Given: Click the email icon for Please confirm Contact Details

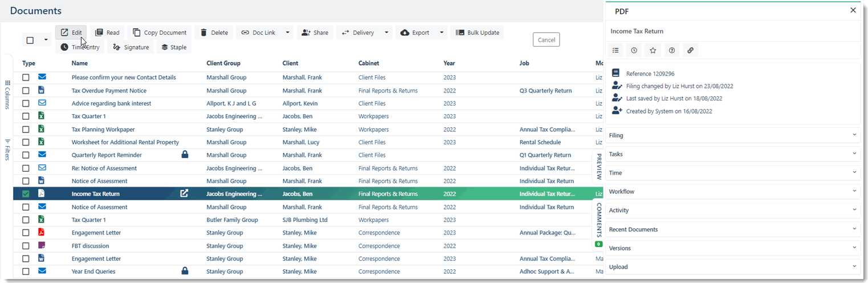Looking at the screenshot, I should click(x=42, y=77).
